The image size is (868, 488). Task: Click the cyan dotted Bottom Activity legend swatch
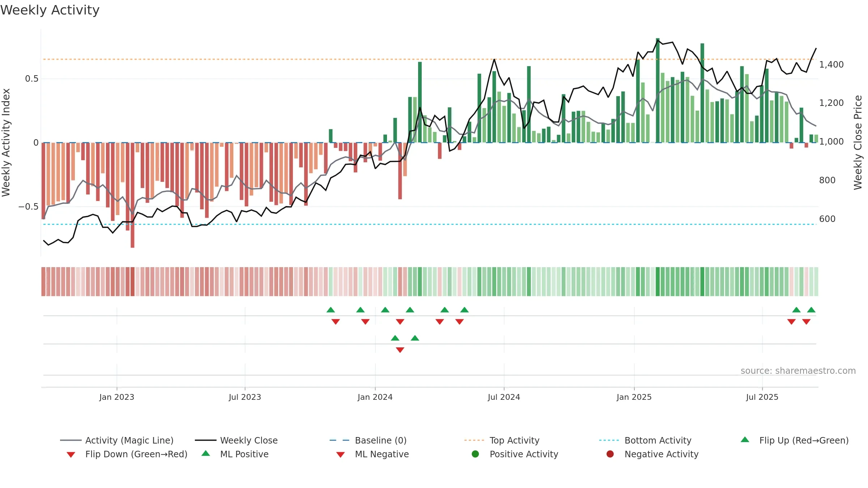pyautogui.click(x=609, y=441)
